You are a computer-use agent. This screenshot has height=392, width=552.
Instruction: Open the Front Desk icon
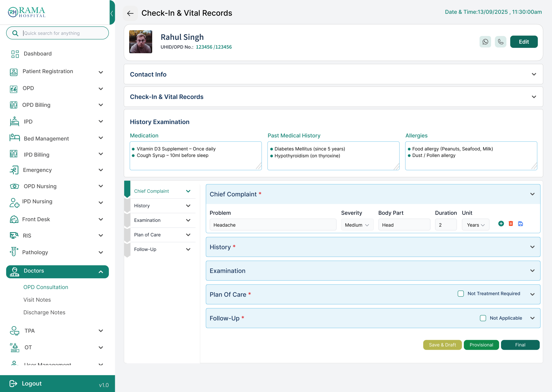pos(14,219)
